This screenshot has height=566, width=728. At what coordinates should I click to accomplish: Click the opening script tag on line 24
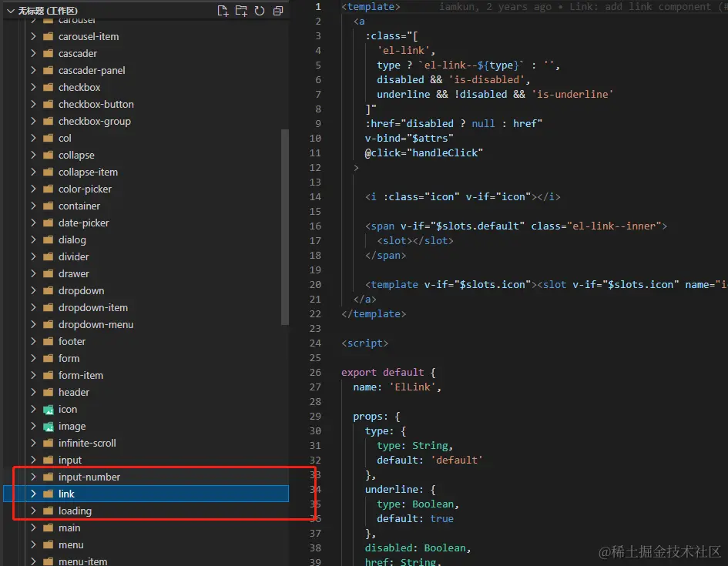pyautogui.click(x=365, y=343)
